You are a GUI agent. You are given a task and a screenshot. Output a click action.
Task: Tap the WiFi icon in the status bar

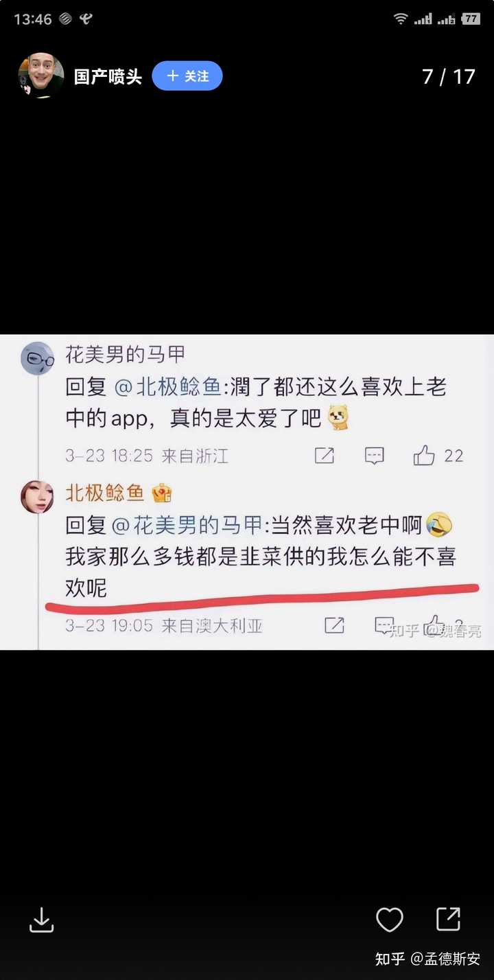click(401, 19)
